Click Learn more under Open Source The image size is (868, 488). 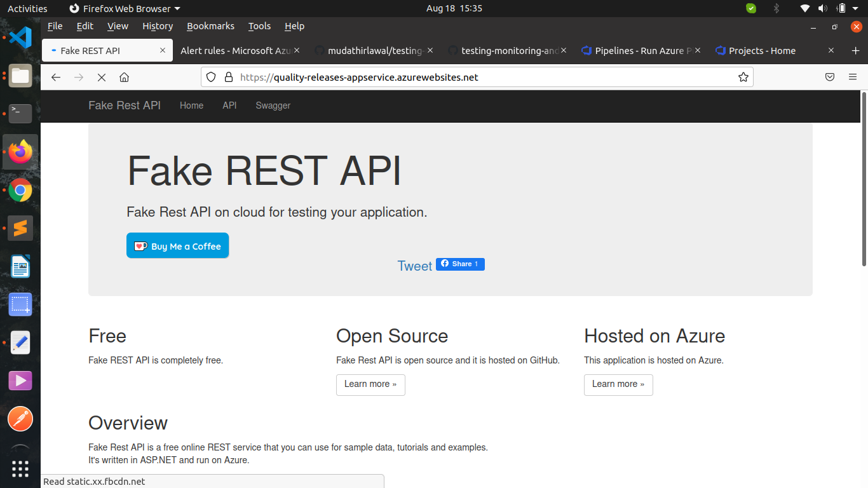pos(370,384)
